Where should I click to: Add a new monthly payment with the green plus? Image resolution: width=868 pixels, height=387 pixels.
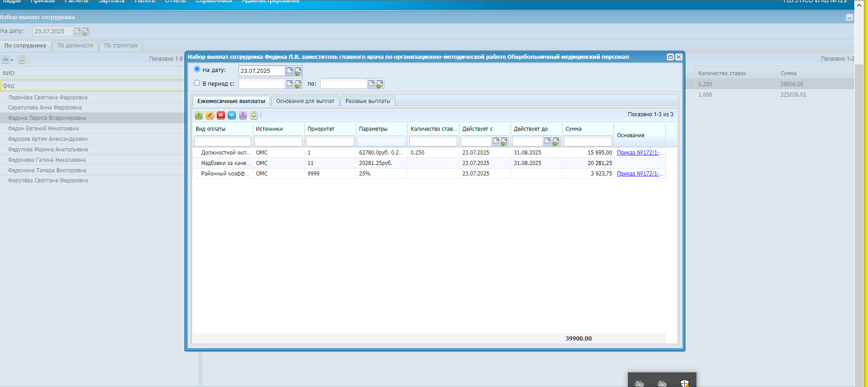199,115
